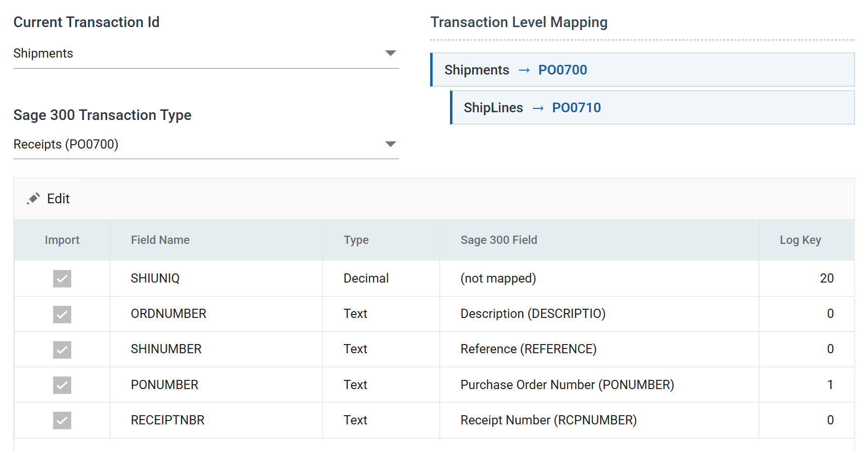Toggle Import checkbox for SHIUNIQ
The width and height of the screenshot is (868, 451).
62,279
